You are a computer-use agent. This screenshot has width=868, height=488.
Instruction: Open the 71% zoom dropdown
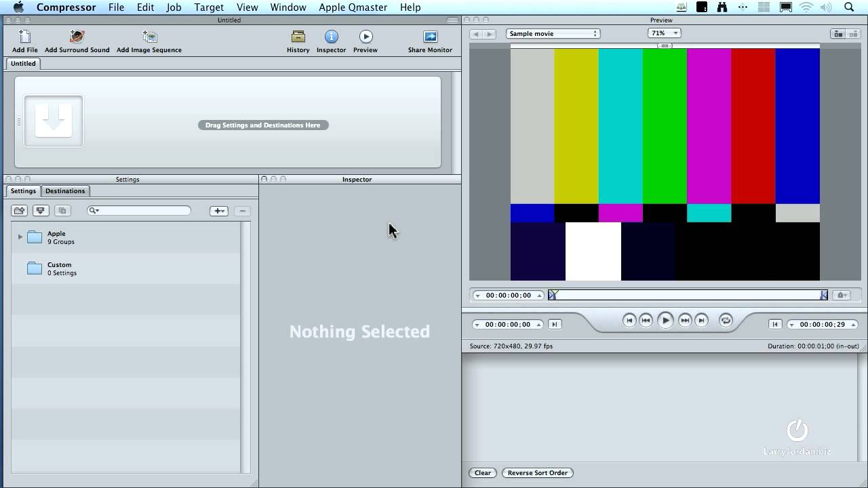click(664, 33)
